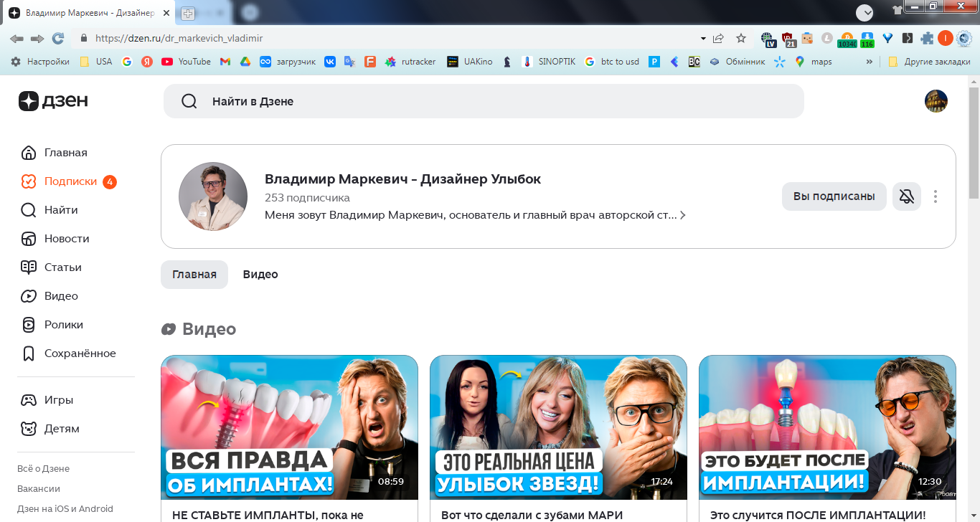Click the orange browser profile icon
The width and height of the screenshot is (980, 522).
[946, 38]
